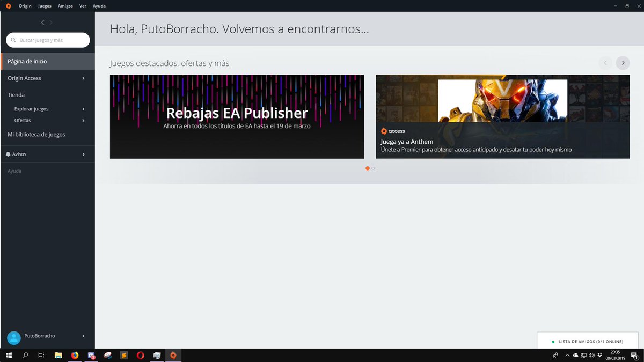Click the volume tray icon
Screen dimensions: 644x362
[x=591, y=355]
